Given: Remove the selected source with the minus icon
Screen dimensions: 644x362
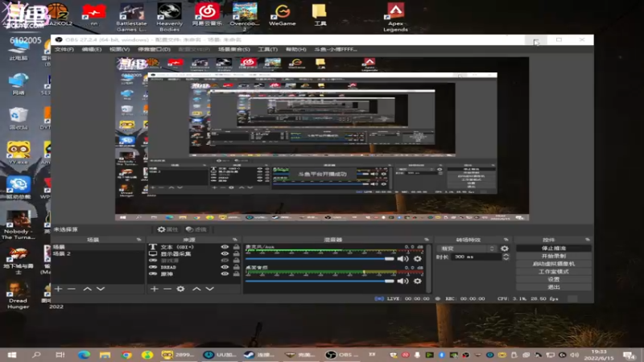Looking at the screenshot, I should click(x=167, y=289).
